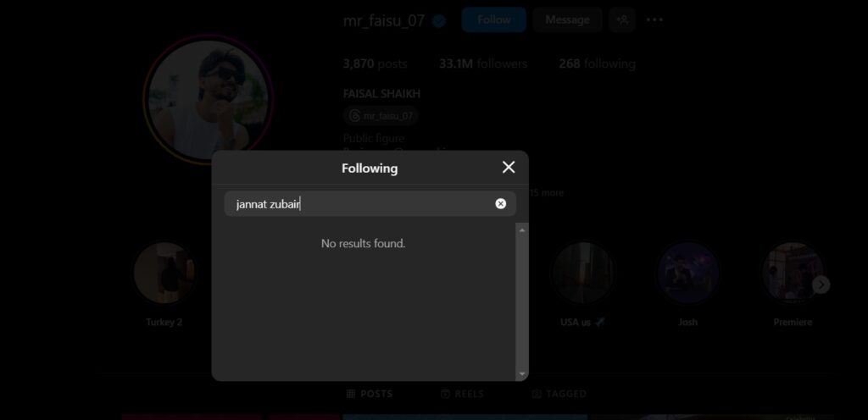Click the FAISAL SHAIKH name text
Image resolution: width=868 pixels, height=420 pixels.
tap(381, 94)
